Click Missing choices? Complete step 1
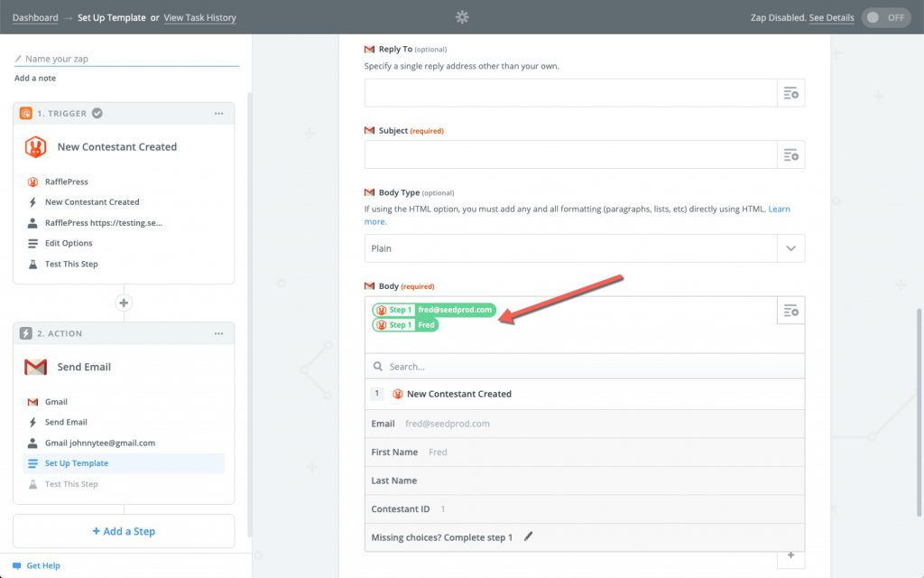 442,537
